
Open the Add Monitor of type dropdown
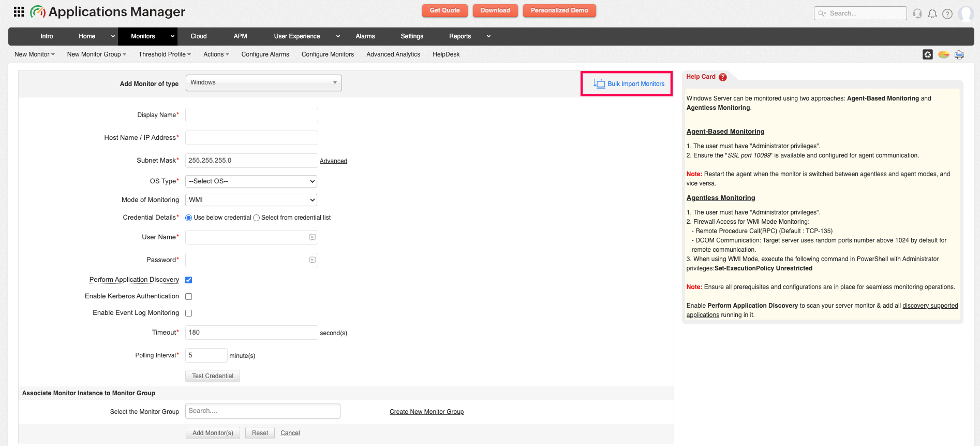point(263,83)
